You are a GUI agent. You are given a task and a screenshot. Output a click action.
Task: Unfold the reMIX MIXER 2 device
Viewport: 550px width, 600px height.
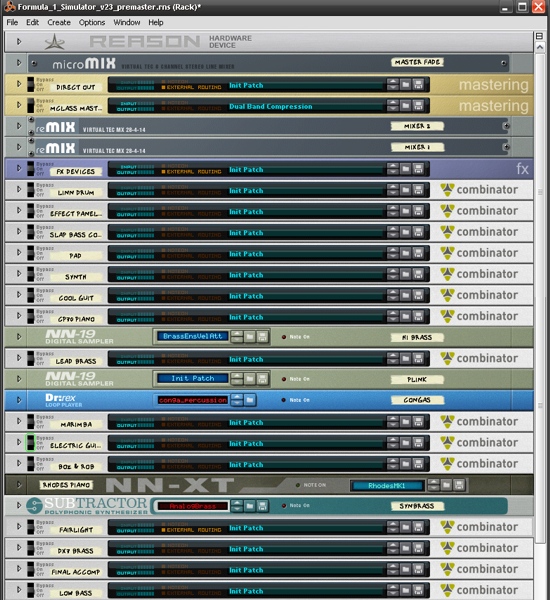tap(19, 126)
